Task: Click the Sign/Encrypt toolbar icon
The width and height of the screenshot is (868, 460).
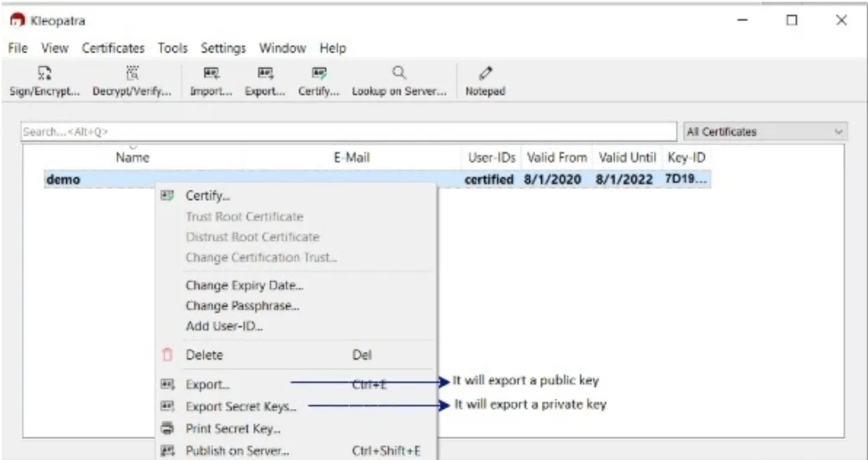Action: click(x=44, y=73)
